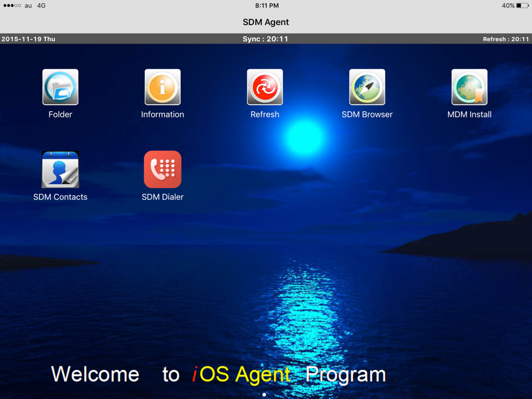Image resolution: width=532 pixels, height=399 pixels.
Task: Click the date "2015-11-19 Thu"
Action: [x=28, y=39]
